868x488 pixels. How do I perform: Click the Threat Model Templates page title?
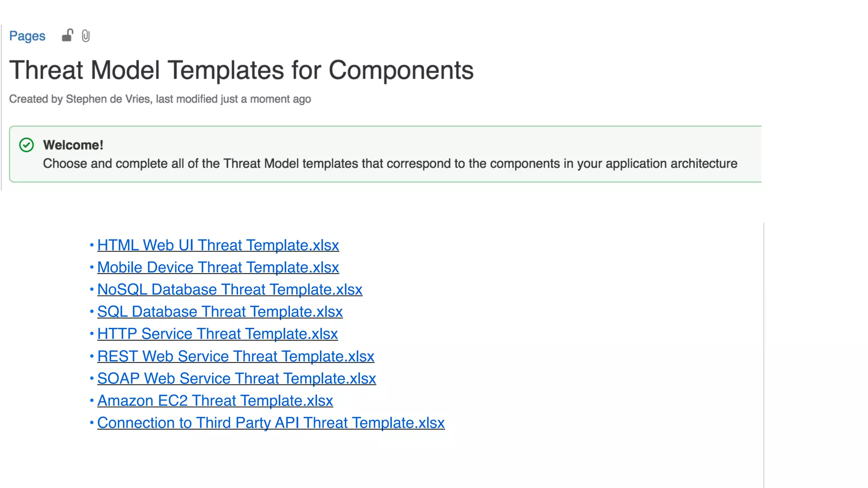click(241, 70)
